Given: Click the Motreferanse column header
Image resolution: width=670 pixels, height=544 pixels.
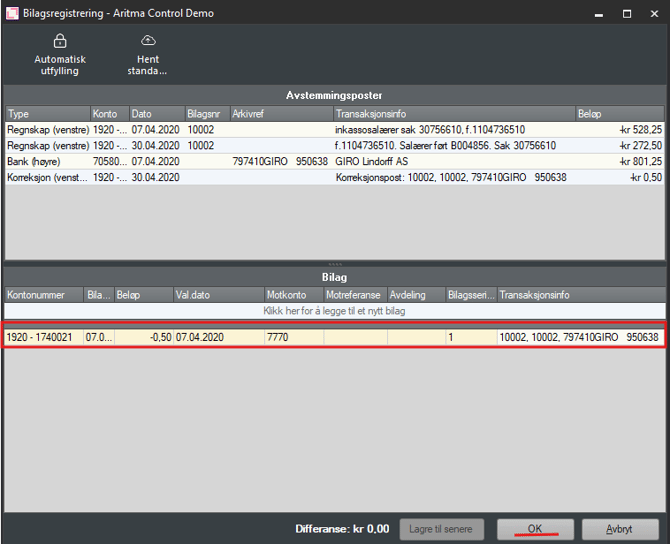Looking at the screenshot, I should [354, 295].
